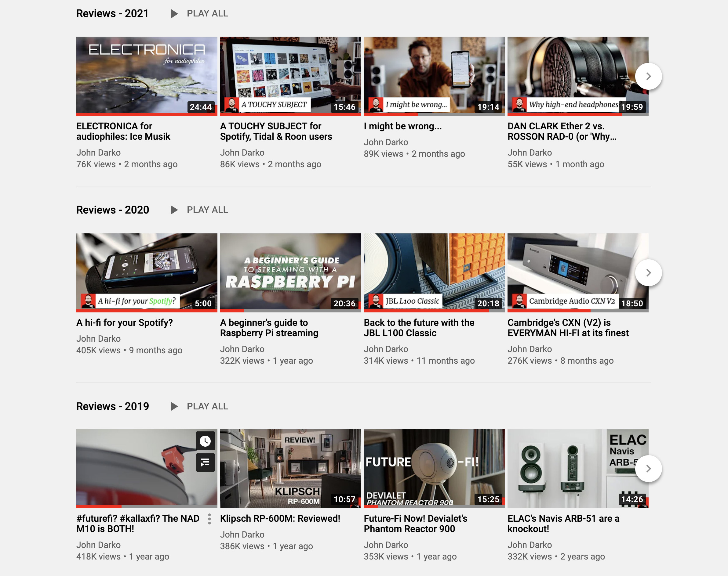Image resolution: width=728 pixels, height=576 pixels.
Task: Open Devialet Phantom Reactor 900 thumbnail
Action: [x=434, y=468]
